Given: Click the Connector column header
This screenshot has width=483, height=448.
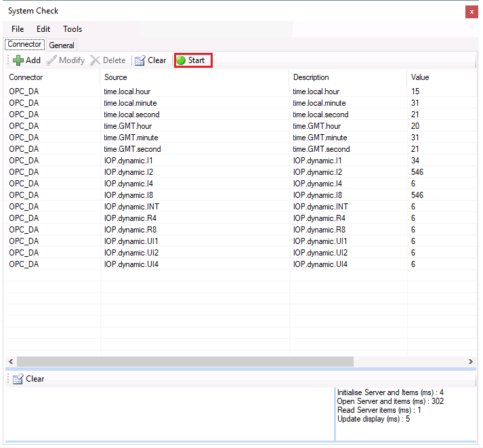Looking at the screenshot, I should [x=53, y=77].
